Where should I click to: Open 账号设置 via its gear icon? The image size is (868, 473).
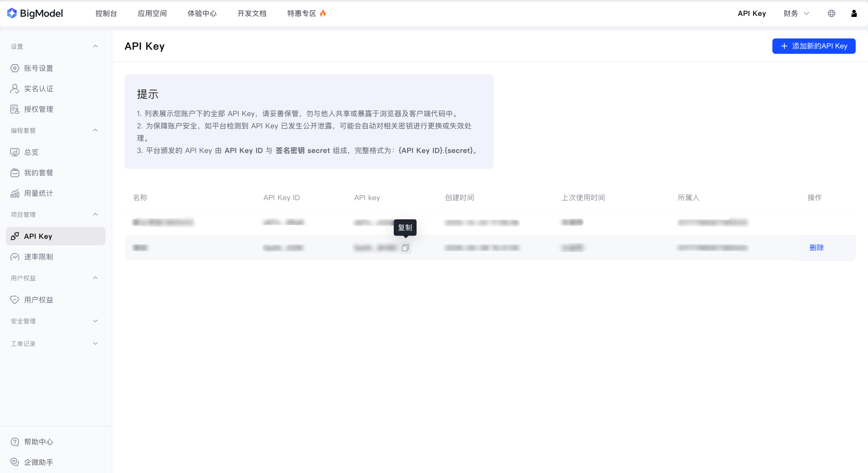[x=15, y=68]
